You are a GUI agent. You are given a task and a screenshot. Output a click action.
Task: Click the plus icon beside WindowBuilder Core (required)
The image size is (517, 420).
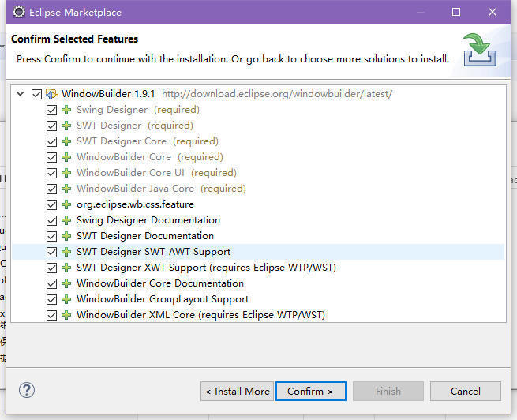(x=66, y=157)
